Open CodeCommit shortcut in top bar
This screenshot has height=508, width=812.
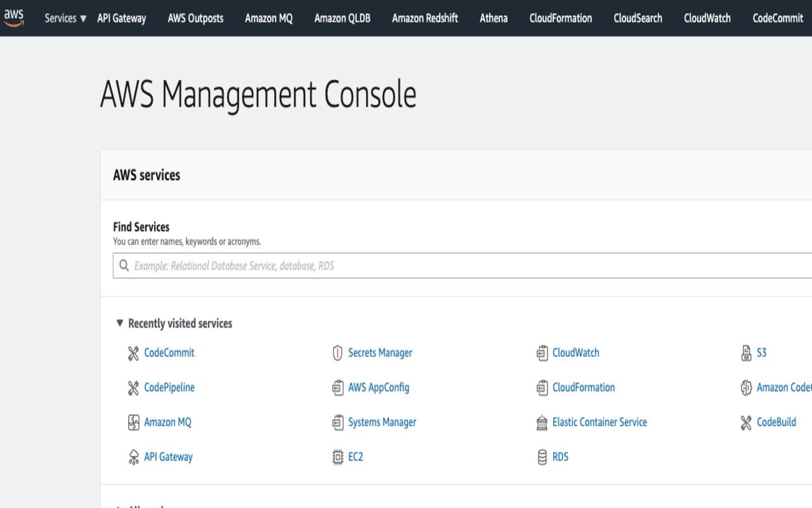pyautogui.click(x=778, y=18)
